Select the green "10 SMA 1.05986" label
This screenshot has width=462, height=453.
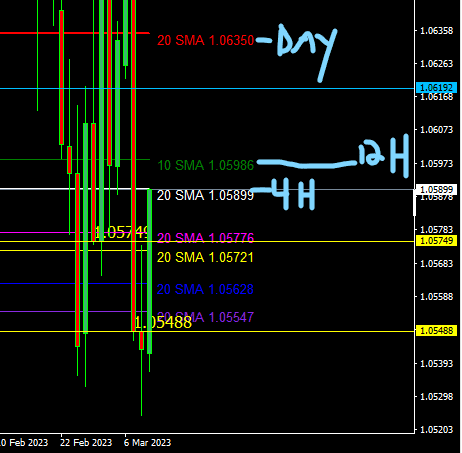tap(205, 165)
